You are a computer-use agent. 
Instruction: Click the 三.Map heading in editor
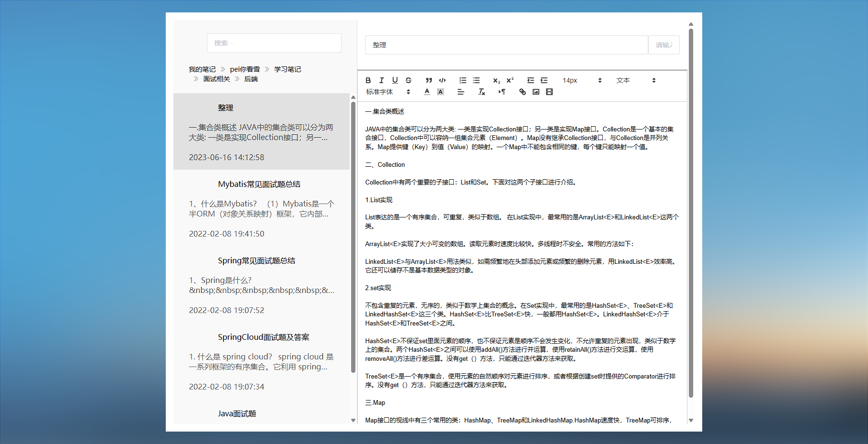coord(375,402)
